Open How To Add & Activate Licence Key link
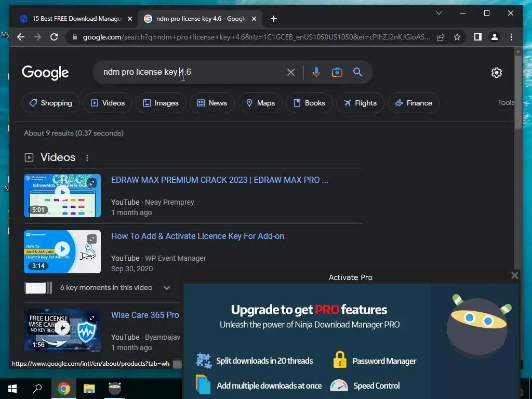This screenshot has width=532, height=399. click(x=197, y=236)
